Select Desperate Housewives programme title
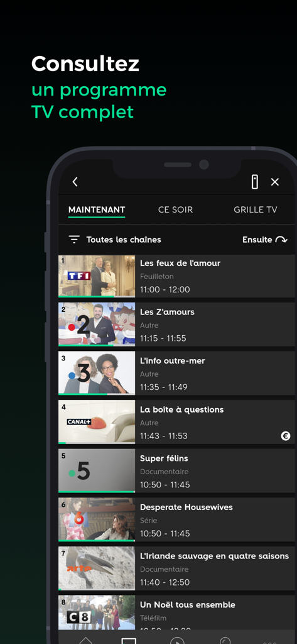The width and height of the screenshot is (297, 644). point(186,508)
